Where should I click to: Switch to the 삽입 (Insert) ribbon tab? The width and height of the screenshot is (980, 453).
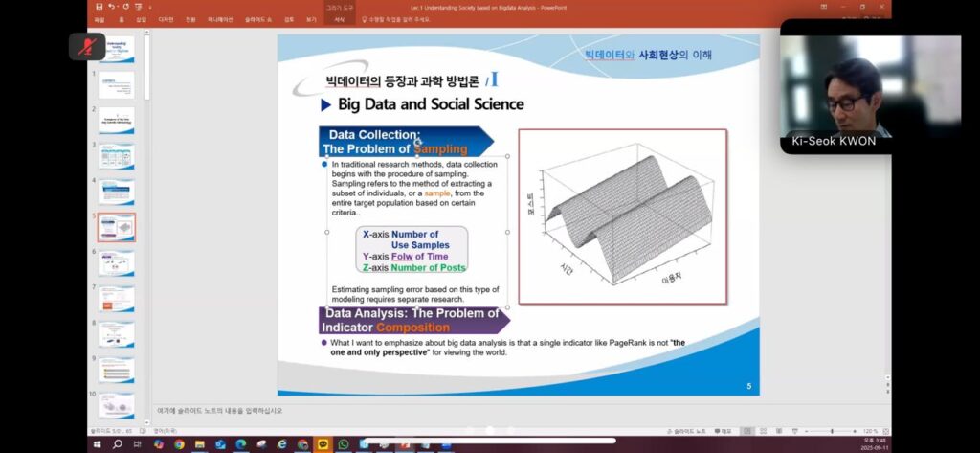tap(142, 19)
